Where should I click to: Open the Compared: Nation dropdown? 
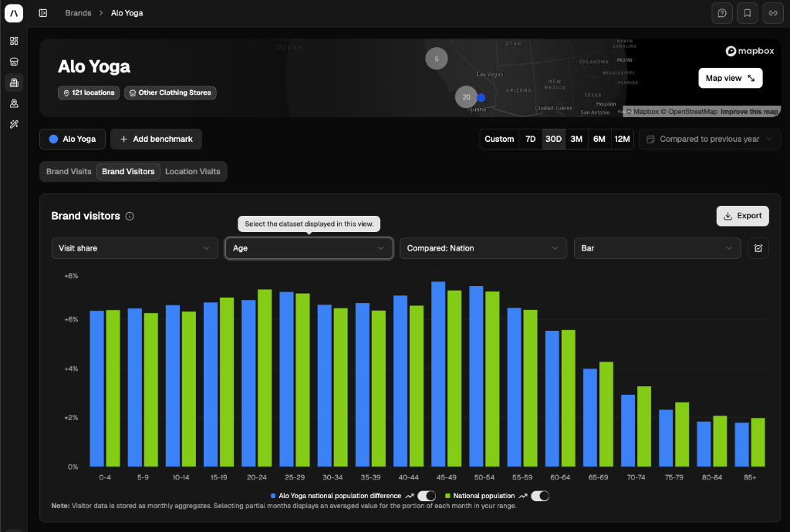click(483, 248)
